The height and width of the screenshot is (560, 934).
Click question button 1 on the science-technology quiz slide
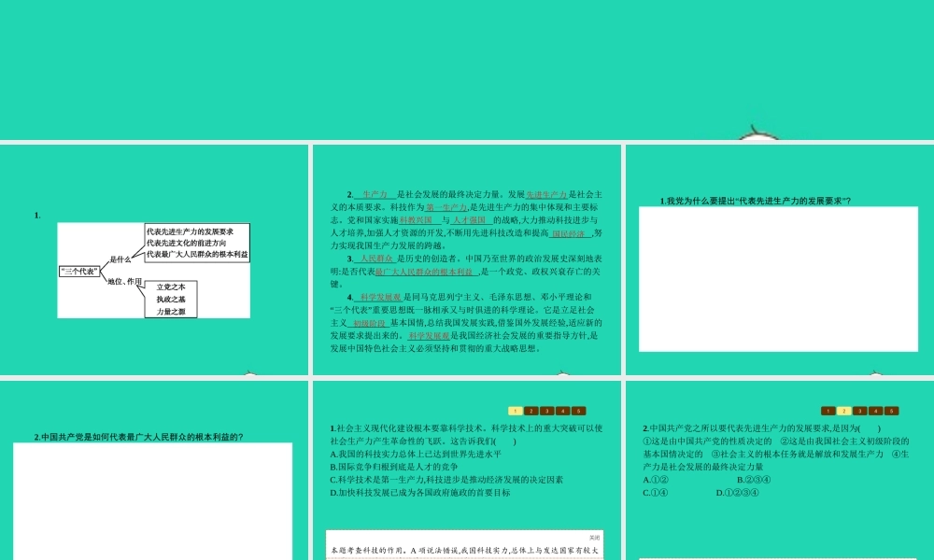516,411
